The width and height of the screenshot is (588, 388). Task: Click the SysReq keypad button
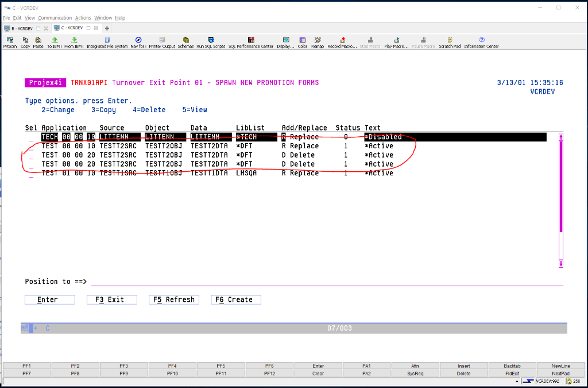click(x=415, y=374)
